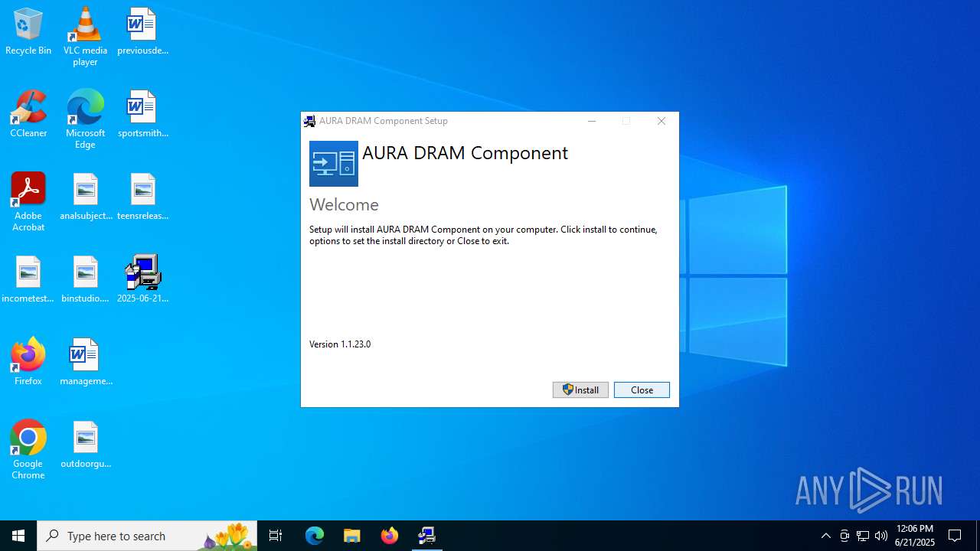Click the AURA DRAM Component title text

[465, 153]
